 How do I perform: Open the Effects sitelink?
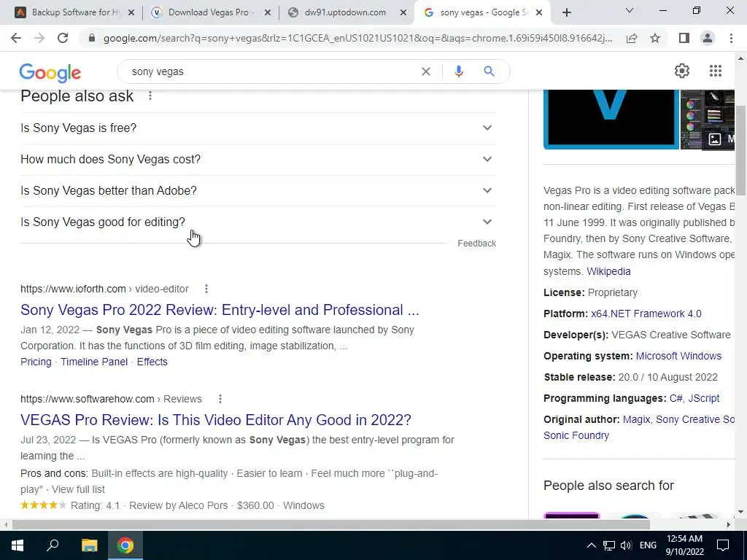[x=152, y=362]
